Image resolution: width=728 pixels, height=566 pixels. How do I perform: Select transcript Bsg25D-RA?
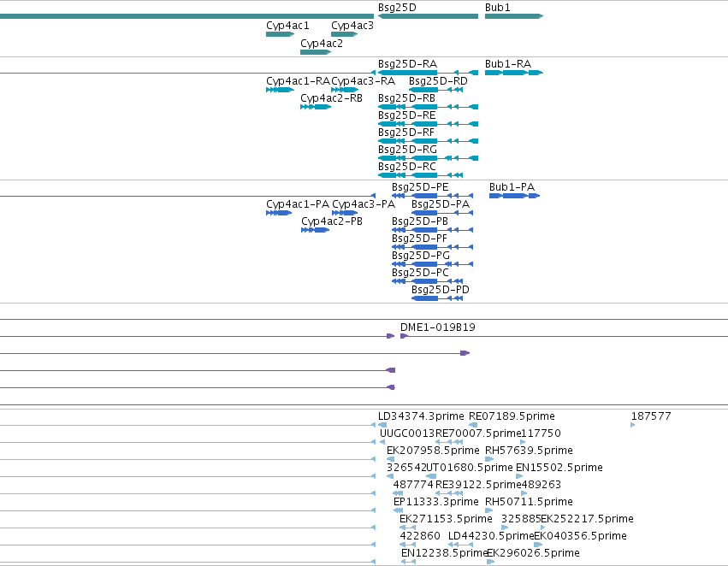click(x=428, y=73)
